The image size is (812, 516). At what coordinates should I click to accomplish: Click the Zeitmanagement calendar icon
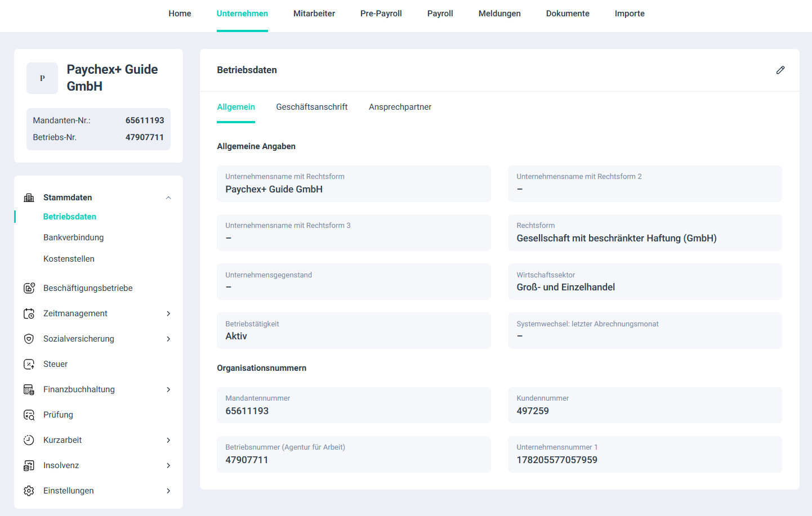pyautogui.click(x=29, y=313)
